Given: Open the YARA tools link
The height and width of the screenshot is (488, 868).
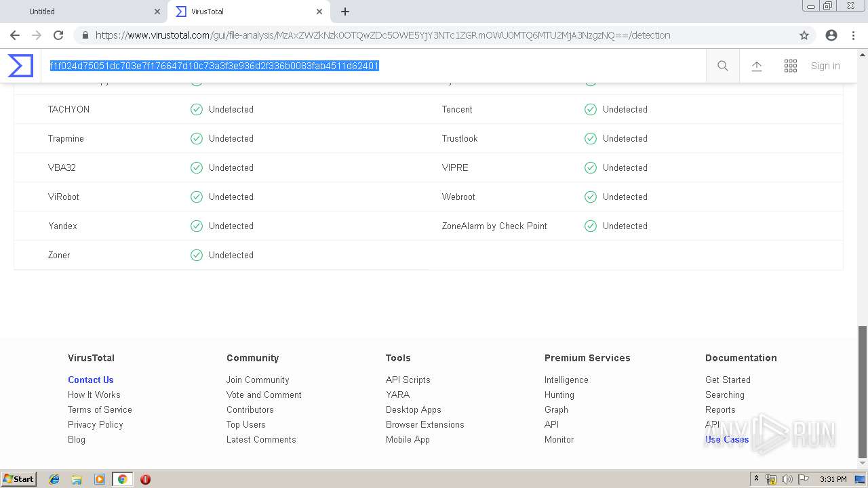Looking at the screenshot, I should click(x=397, y=394).
